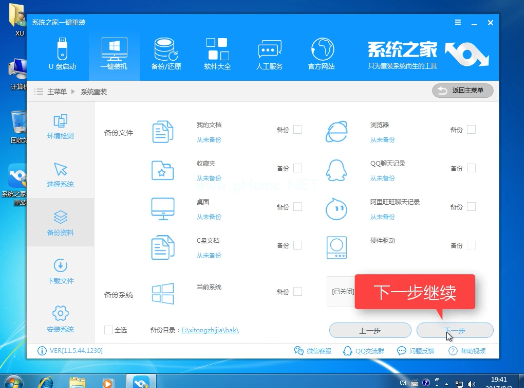Open 微信客服 WeChat support
This screenshot has height=388, width=524.
[313, 351]
